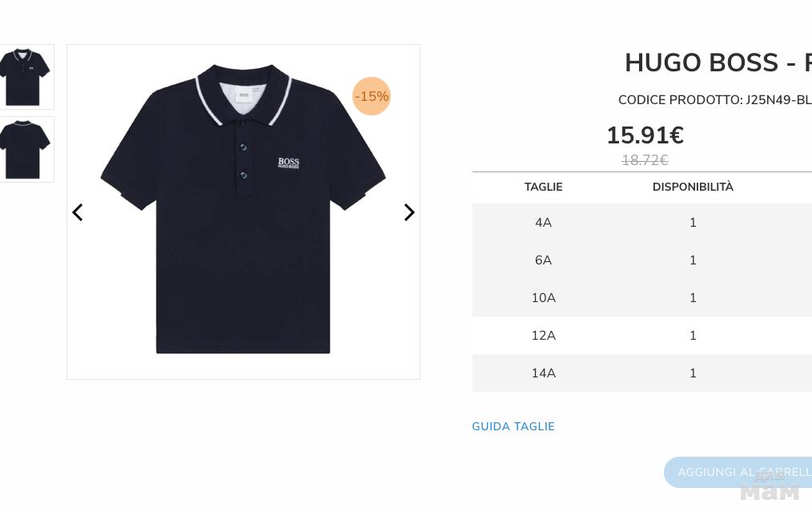Select size 12A row
Viewport: 812px width, 512px height.
click(642, 335)
